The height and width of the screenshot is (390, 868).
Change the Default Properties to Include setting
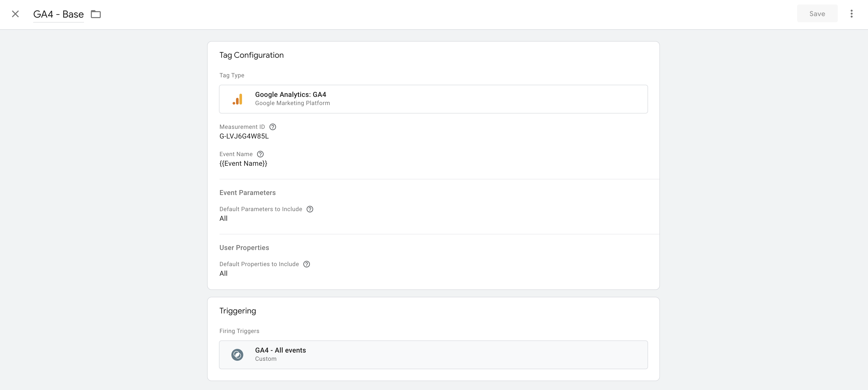coord(223,273)
